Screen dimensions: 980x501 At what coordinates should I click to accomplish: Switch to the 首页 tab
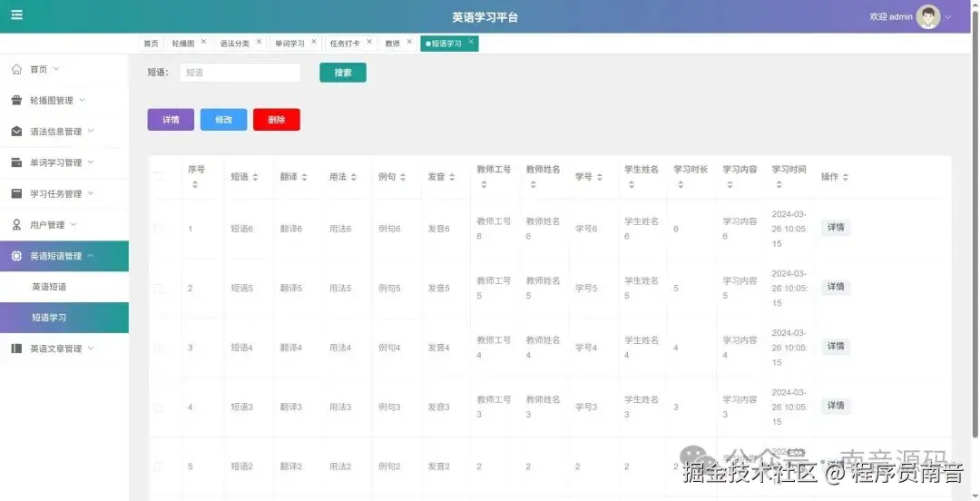click(151, 44)
